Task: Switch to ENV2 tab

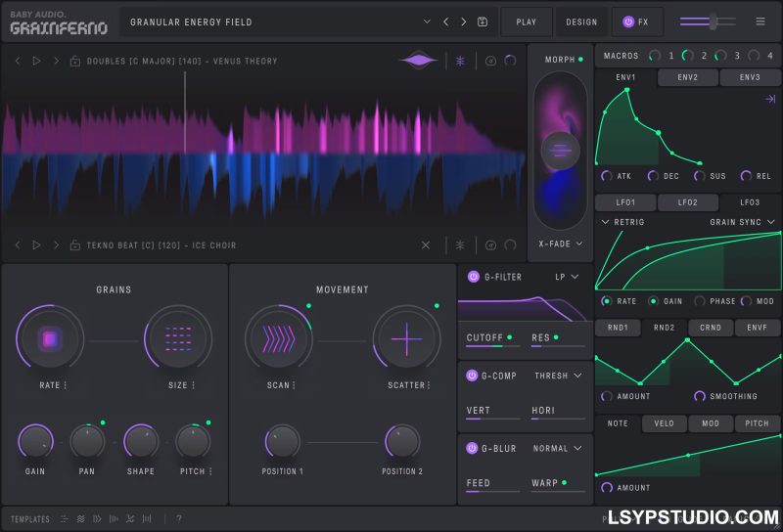Action: pos(688,77)
